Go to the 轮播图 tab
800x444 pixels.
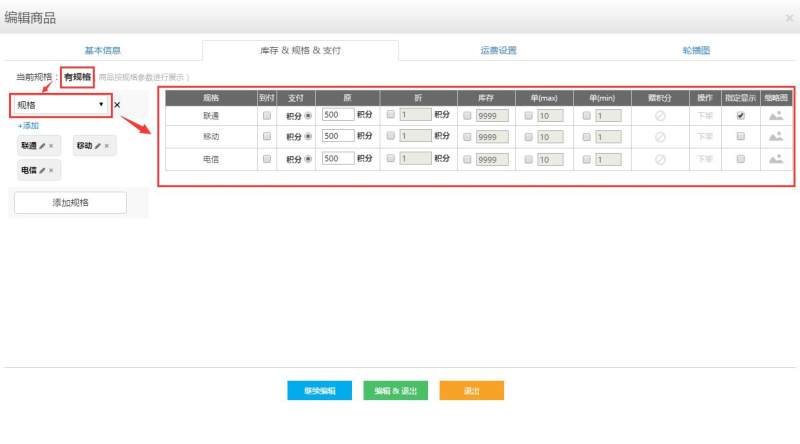[695, 50]
